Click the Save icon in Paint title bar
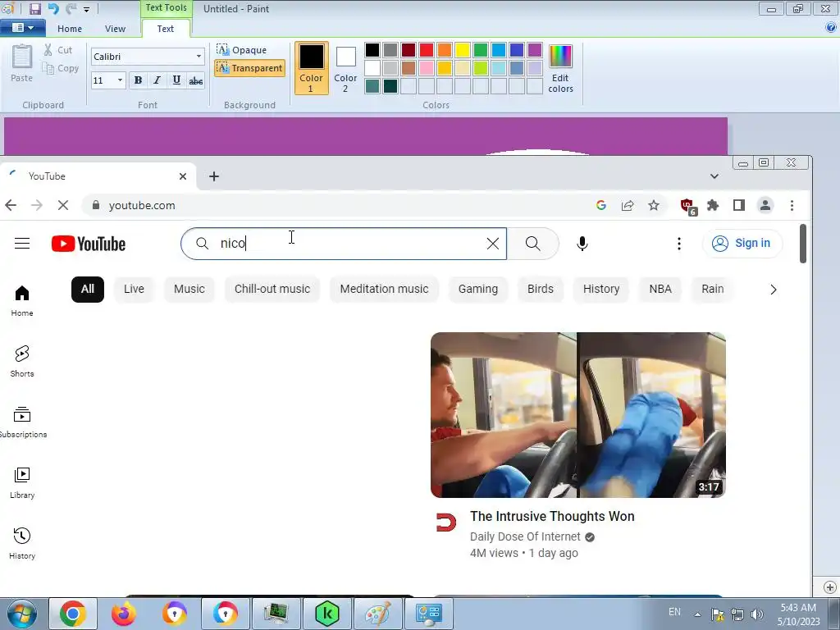Viewport: 840px width, 630px height. (x=34, y=8)
